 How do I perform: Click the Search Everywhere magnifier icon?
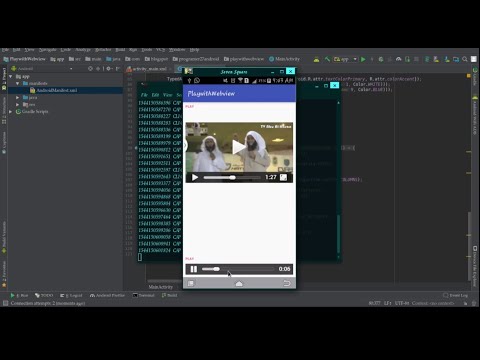pos(465,59)
